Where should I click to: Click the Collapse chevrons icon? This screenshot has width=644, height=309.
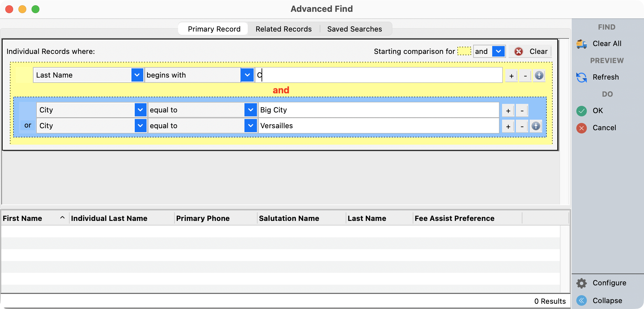(582, 300)
